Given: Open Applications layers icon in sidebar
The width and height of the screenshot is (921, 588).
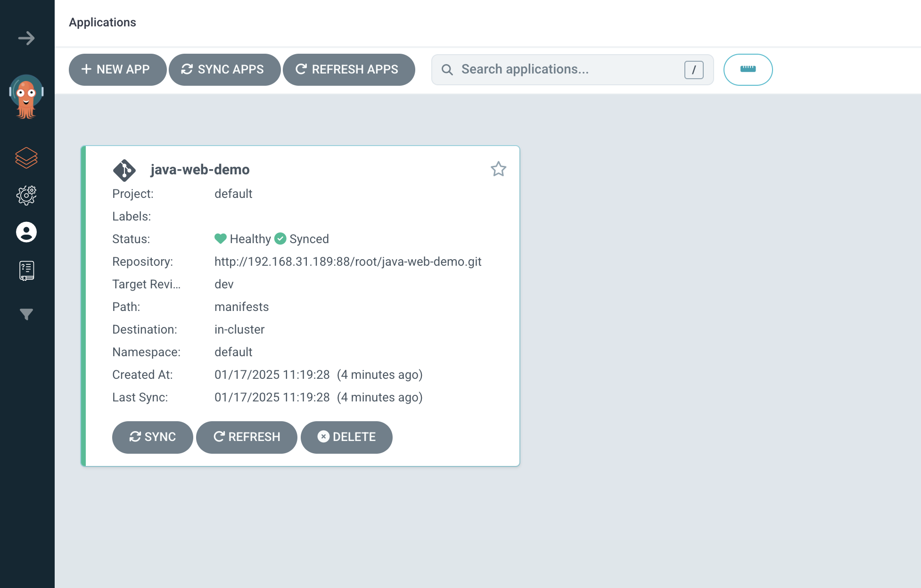Looking at the screenshot, I should click(x=26, y=158).
